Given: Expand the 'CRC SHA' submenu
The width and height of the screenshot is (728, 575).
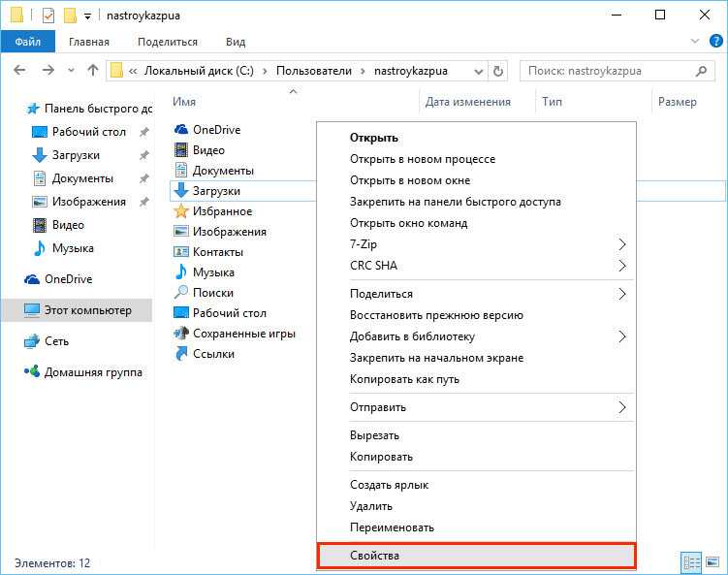Looking at the screenshot, I should click(x=476, y=266).
